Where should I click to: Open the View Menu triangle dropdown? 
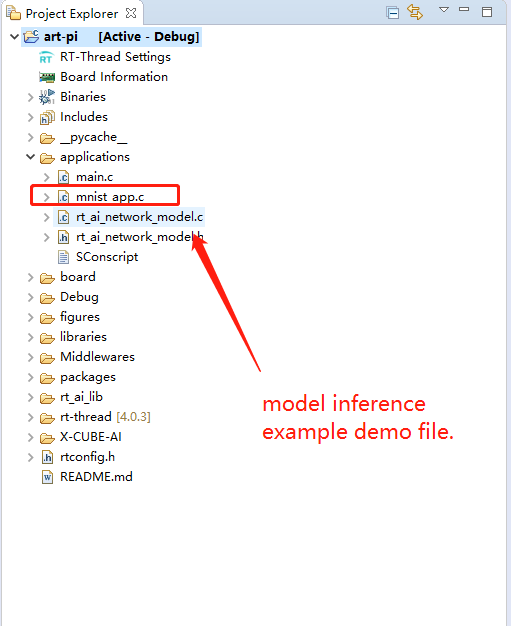[x=444, y=10]
